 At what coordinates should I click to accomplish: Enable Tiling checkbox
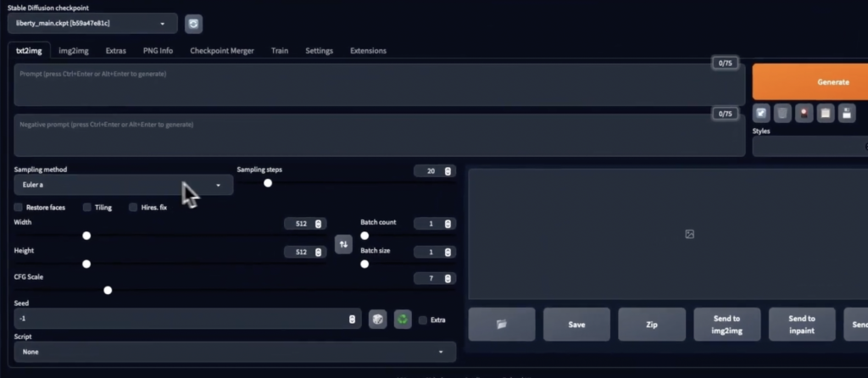click(87, 208)
